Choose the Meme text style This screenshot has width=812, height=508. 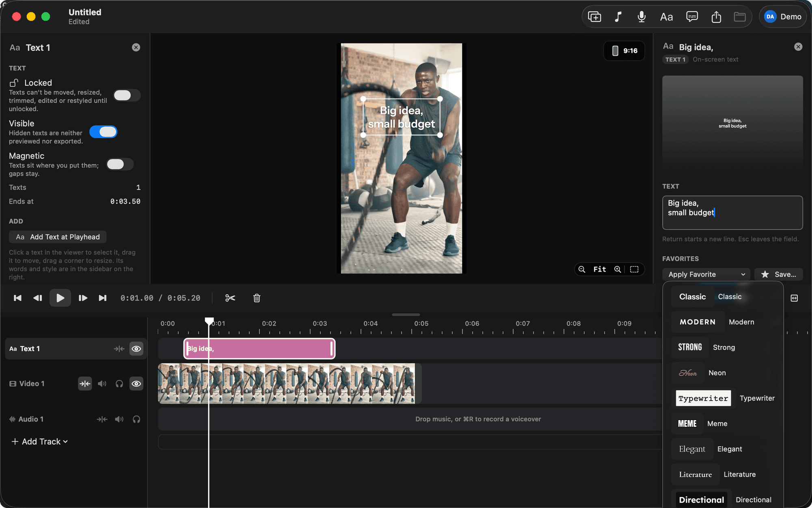pos(723,423)
